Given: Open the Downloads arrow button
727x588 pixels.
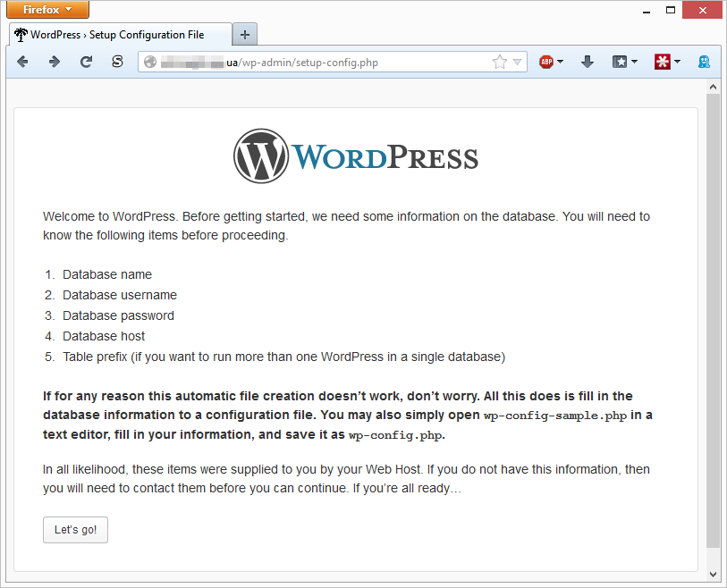Looking at the screenshot, I should 588,62.
